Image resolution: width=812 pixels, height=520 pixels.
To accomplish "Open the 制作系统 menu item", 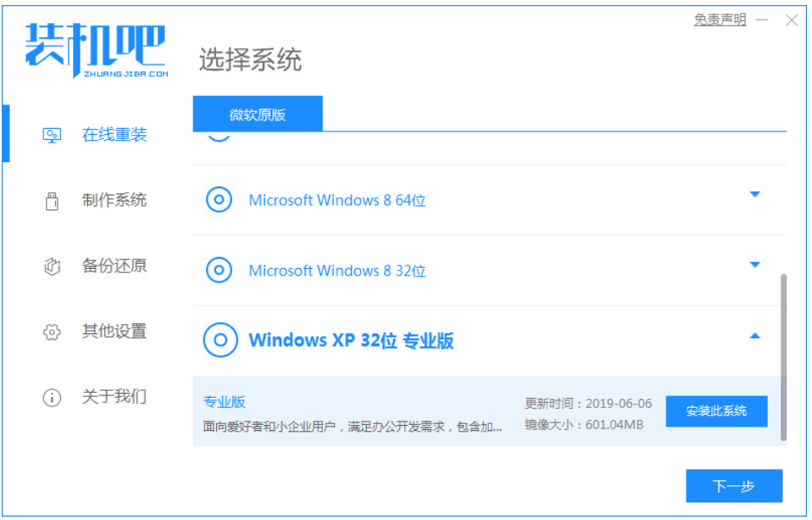I will [114, 200].
